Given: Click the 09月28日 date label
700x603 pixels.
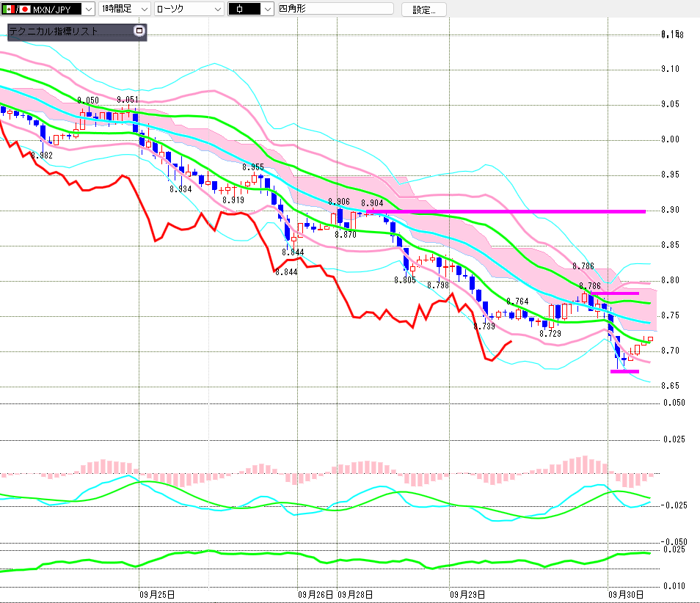Looking at the screenshot, I should [355, 594].
